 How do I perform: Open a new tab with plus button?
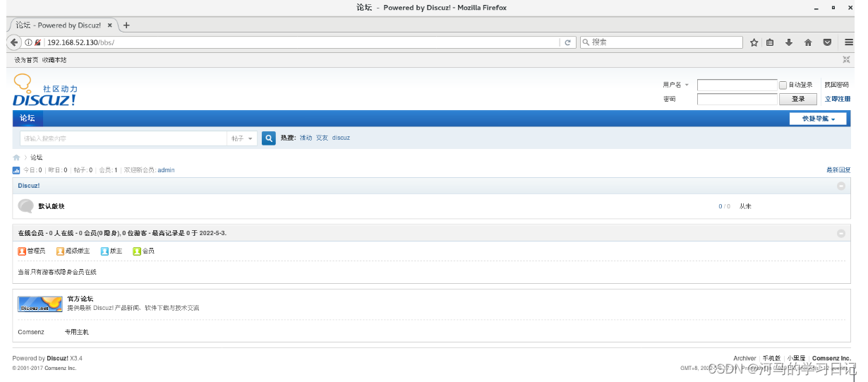coord(126,25)
